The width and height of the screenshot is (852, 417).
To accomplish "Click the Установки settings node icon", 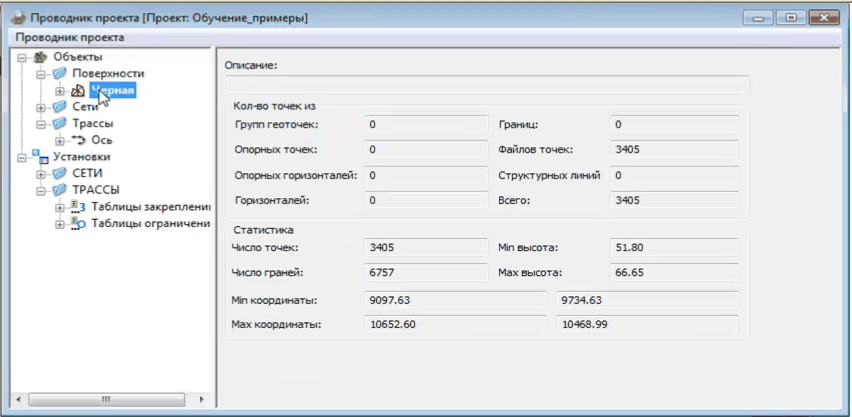I will click(x=40, y=157).
